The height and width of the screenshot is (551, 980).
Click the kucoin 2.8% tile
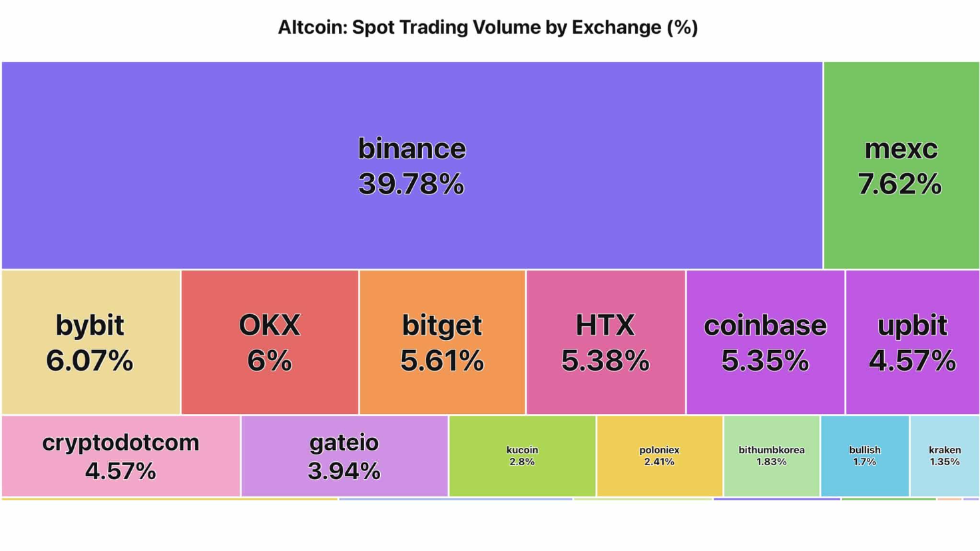pos(523,456)
